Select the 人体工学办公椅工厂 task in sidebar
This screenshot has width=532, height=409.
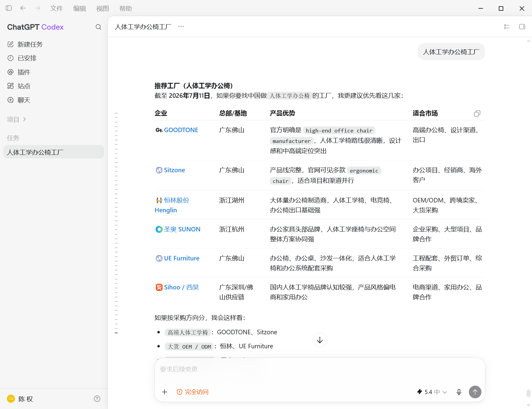[x=54, y=152]
